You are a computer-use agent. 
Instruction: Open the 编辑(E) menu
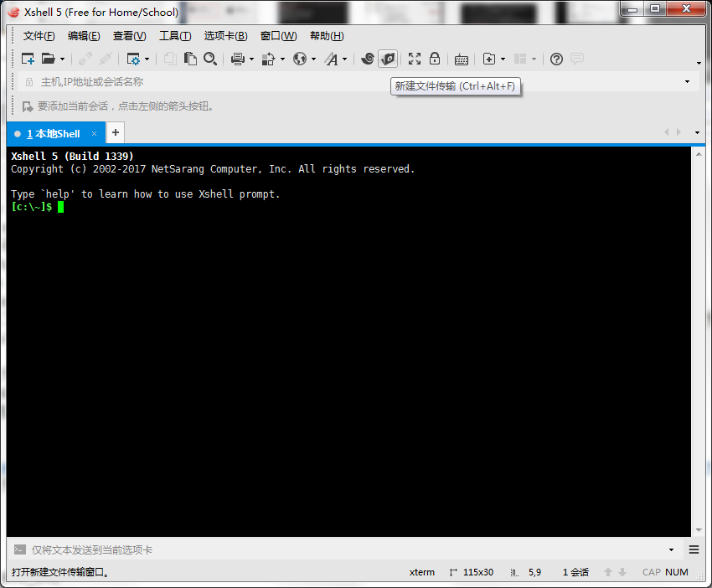click(84, 36)
